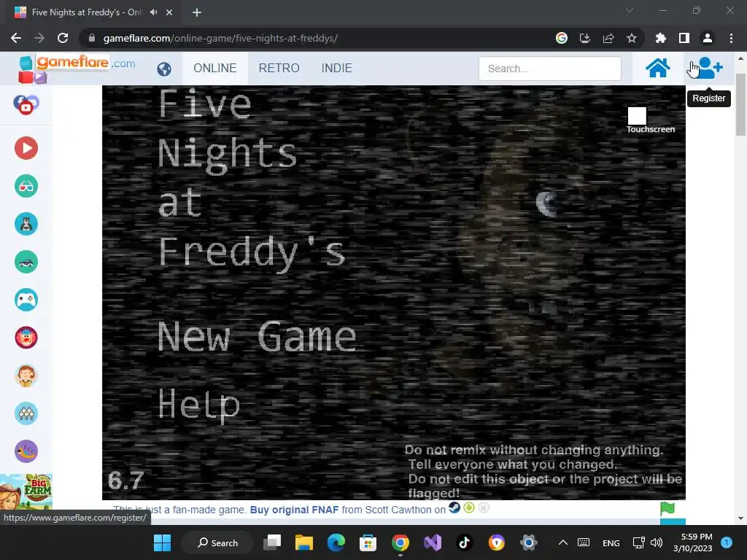Open the Big Farm game thumbnail
The image size is (747, 560).
(26, 492)
